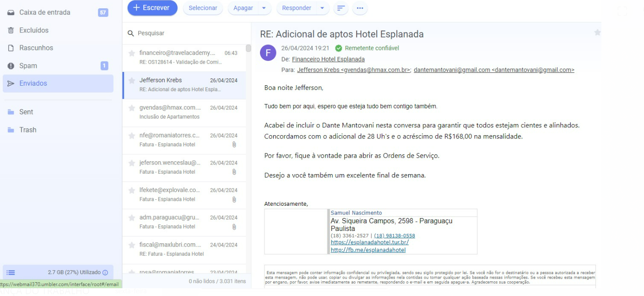
Task: Star the Jefferson Krebs message
Action: [132, 81]
